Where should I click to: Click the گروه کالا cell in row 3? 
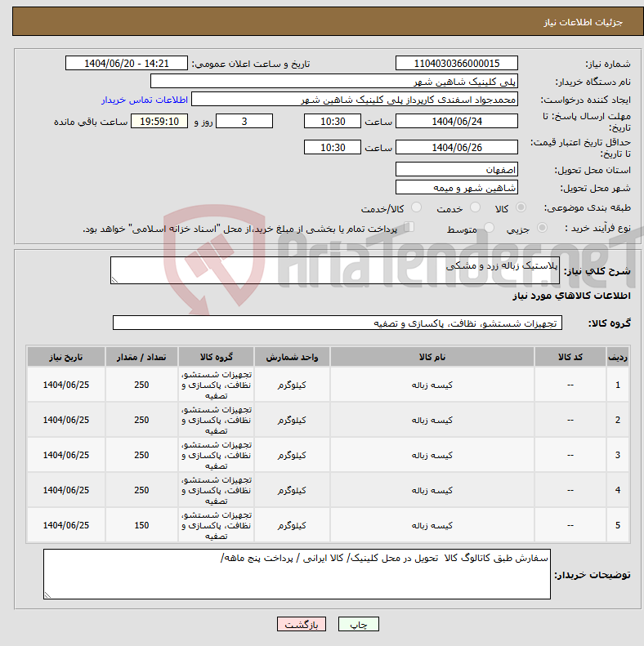click(x=217, y=455)
